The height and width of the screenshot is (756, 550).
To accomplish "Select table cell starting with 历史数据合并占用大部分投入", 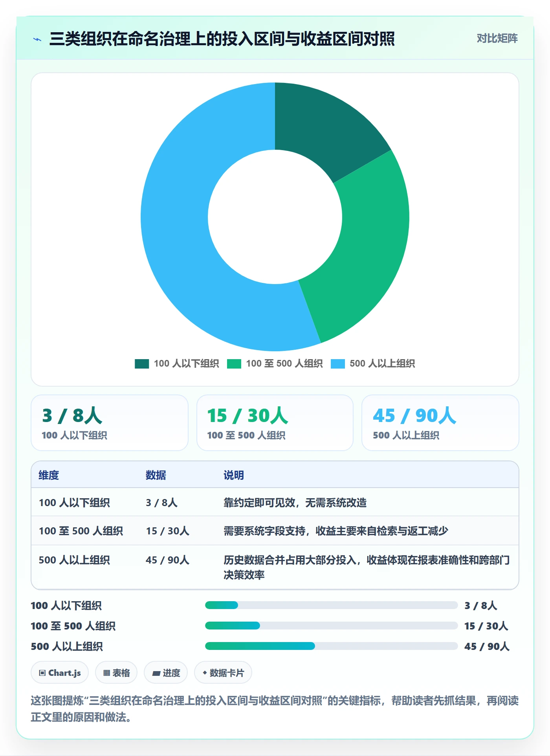I will pyautogui.click(x=367, y=567).
